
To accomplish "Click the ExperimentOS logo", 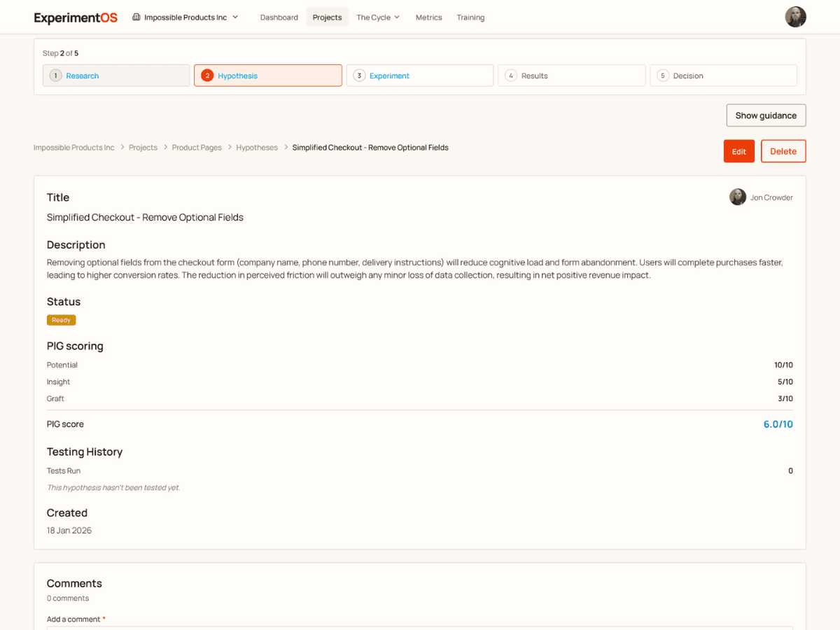I will click(76, 17).
